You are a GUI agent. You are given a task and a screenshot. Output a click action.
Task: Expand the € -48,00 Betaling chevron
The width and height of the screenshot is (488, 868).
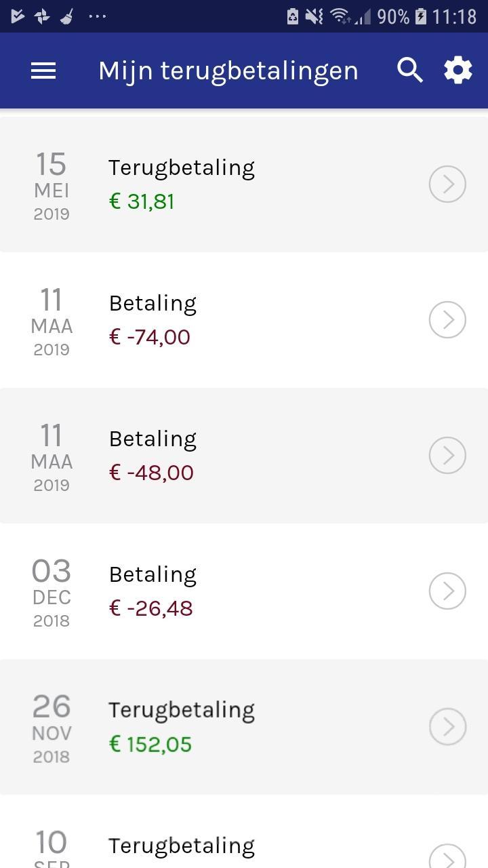coord(447,455)
